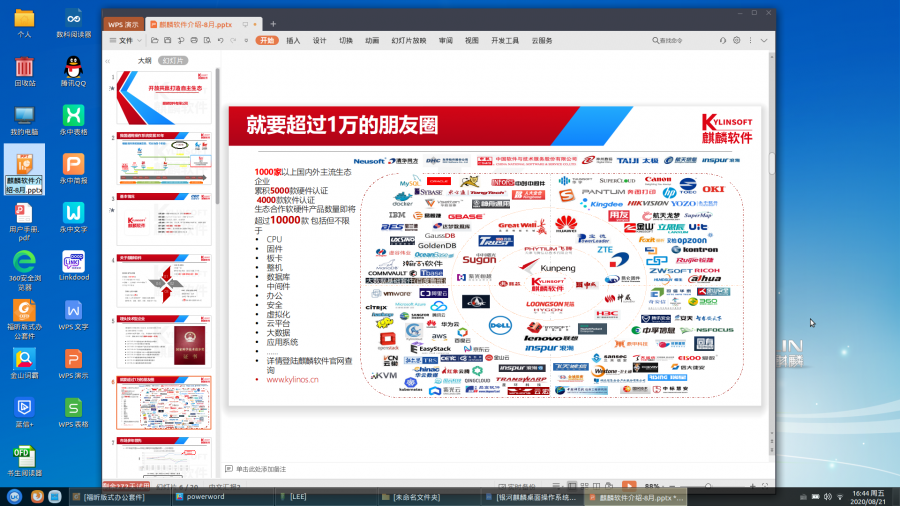Select slide 3 thumbnail

point(164,219)
